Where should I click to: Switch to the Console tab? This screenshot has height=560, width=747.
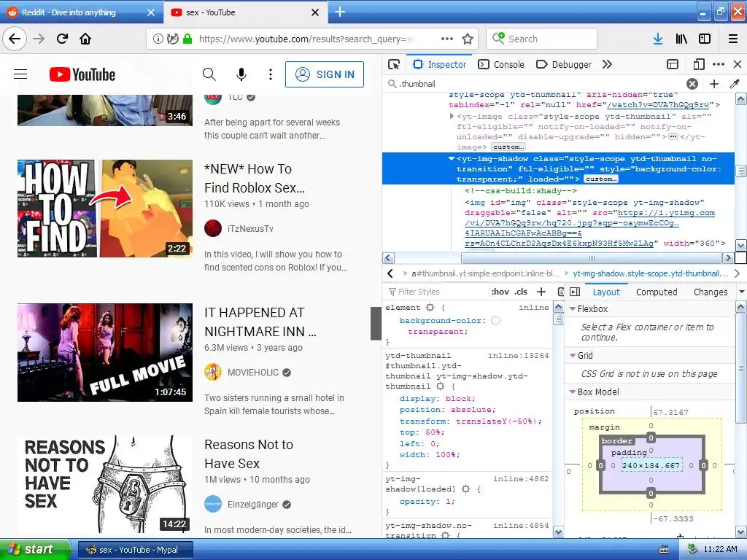click(x=501, y=64)
